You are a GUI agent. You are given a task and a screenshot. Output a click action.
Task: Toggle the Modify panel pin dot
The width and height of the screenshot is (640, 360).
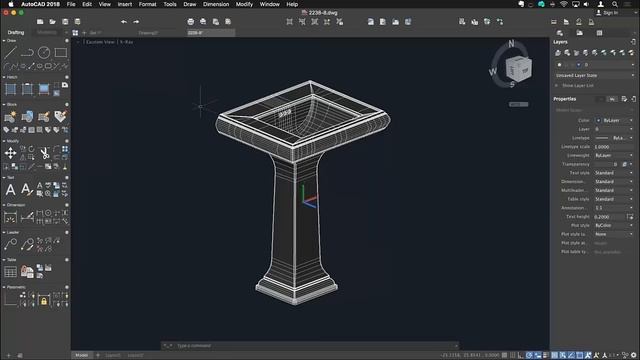[67, 141]
